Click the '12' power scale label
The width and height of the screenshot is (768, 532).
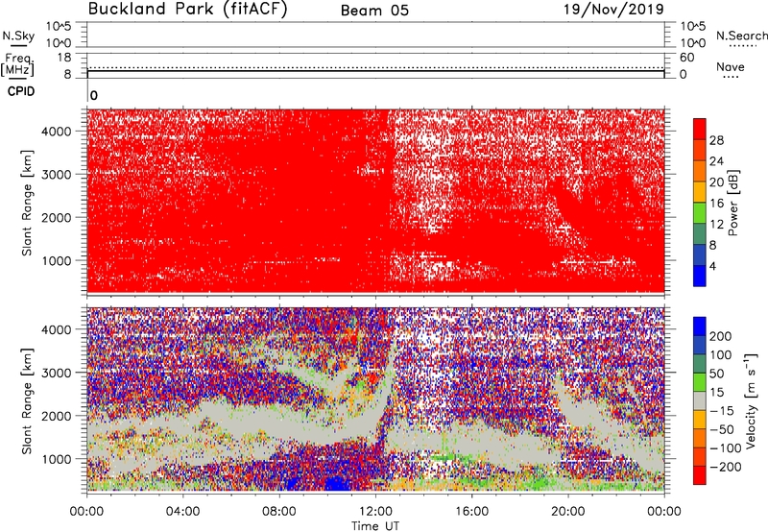(716, 225)
